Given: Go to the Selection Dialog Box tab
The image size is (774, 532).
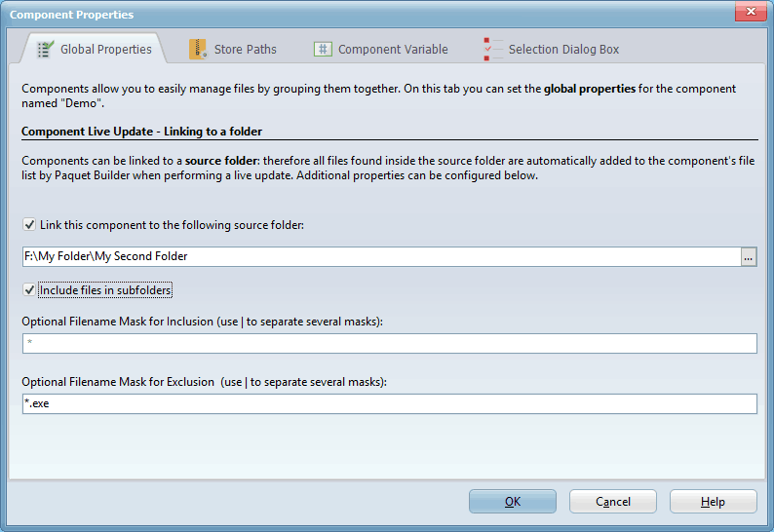Looking at the screenshot, I should click(x=562, y=49).
